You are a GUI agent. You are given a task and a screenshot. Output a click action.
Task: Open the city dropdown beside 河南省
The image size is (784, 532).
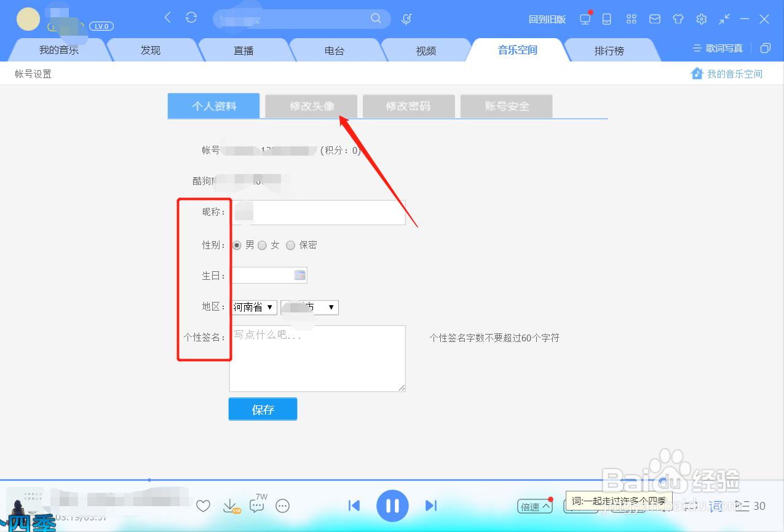tap(309, 307)
